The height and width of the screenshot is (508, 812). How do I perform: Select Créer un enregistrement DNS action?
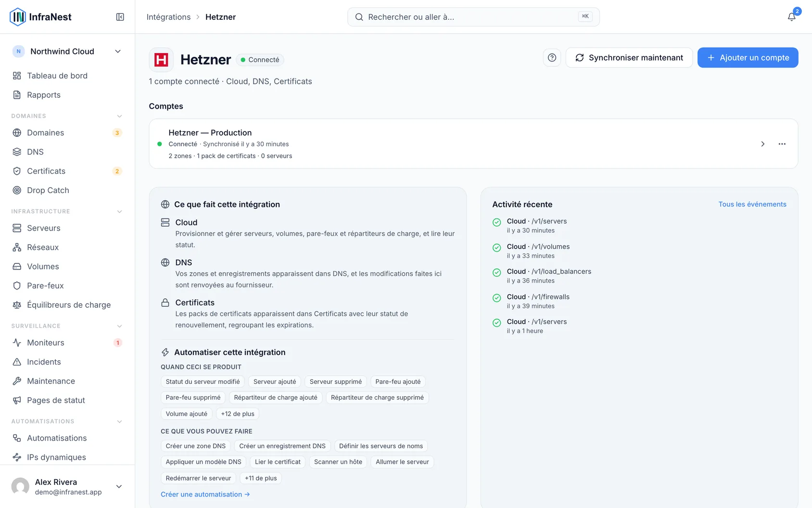point(282,446)
